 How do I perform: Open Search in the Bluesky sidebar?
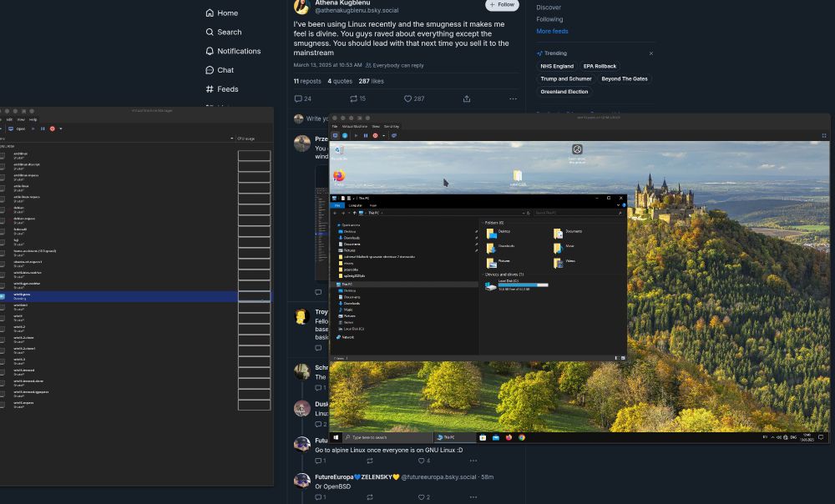click(x=224, y=32)
